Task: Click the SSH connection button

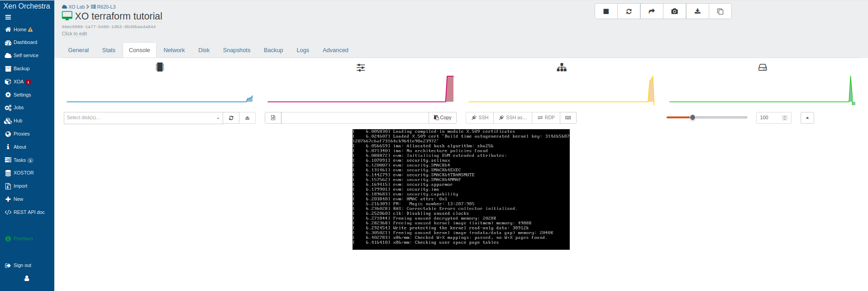Action: point(480,118)
